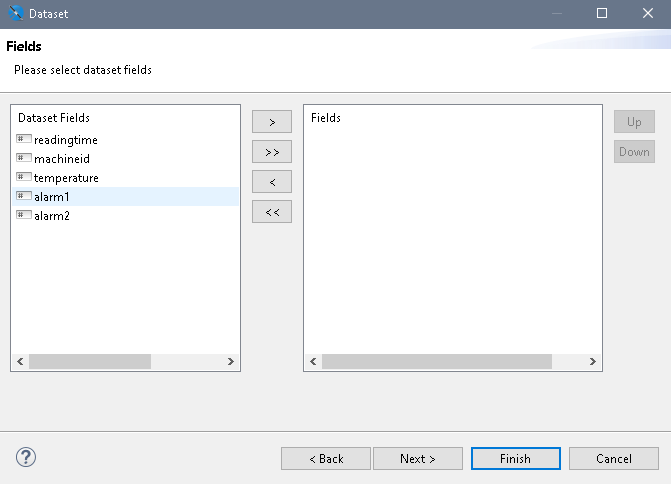671x484 pixels.
Task: Open the help question mark icon
Action: pyautogui.click(x=26, y=457)
